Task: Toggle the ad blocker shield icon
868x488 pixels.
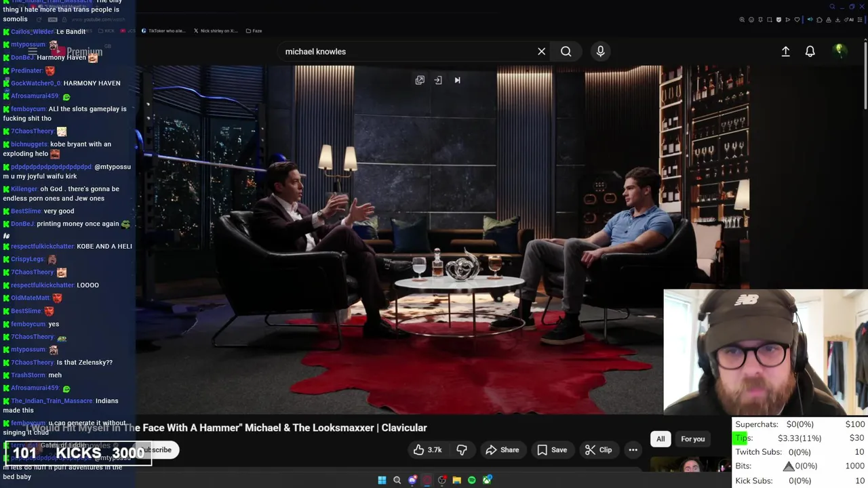Action: [778, 20]
